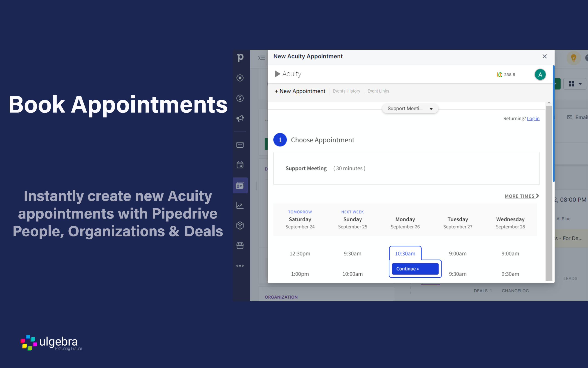Select 9:00am on Wednesday September 28

point(510,253)
